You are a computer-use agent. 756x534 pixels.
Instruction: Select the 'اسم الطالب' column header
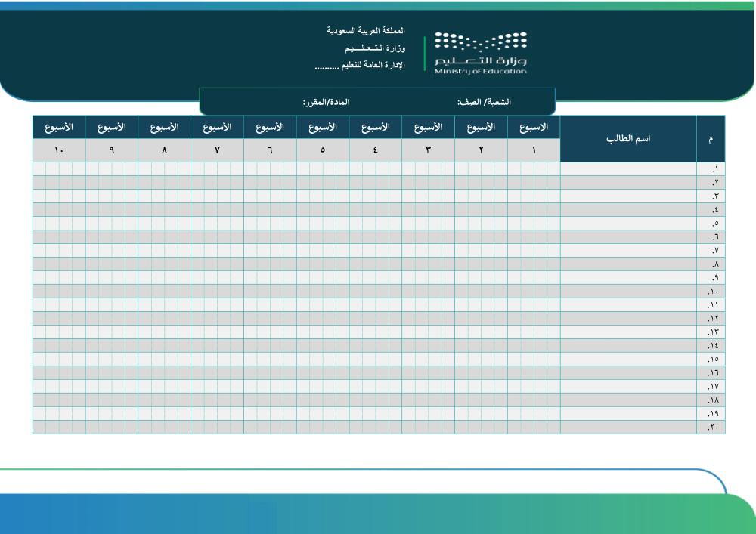627,139
